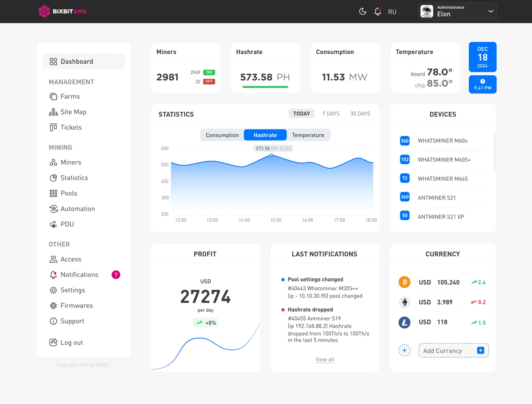532x404 pixels.
Task: Click the Devices list scrollbar
Action: 494,152
